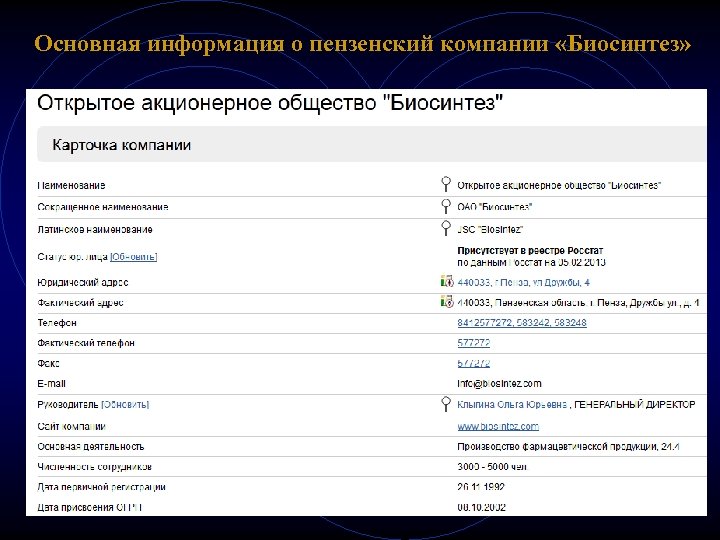Open legal address link 440033, г Пенза

pyautogui.click(x=523, y=282)
